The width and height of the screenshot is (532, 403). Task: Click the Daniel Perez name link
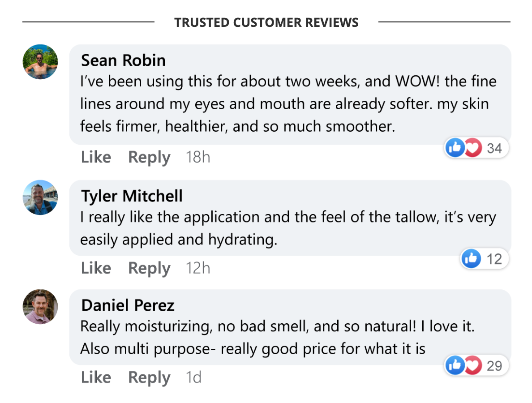(128, 305)
